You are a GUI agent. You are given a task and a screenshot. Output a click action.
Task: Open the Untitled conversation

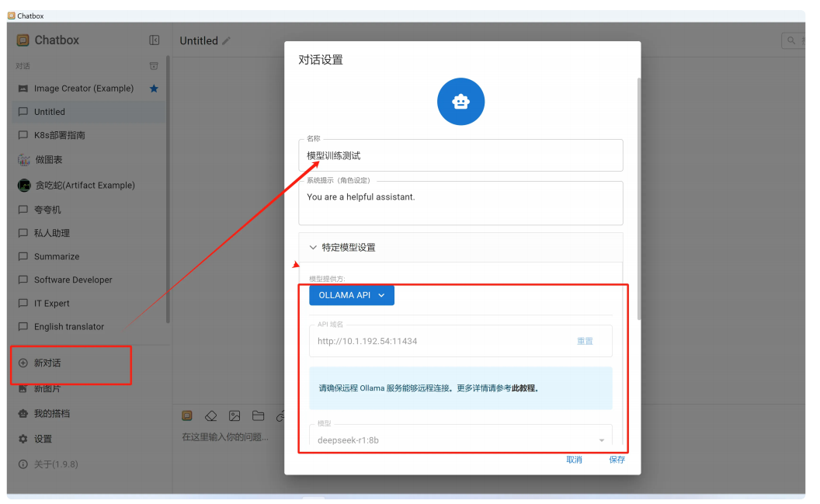pyautogui.click(x=89, y=112)
